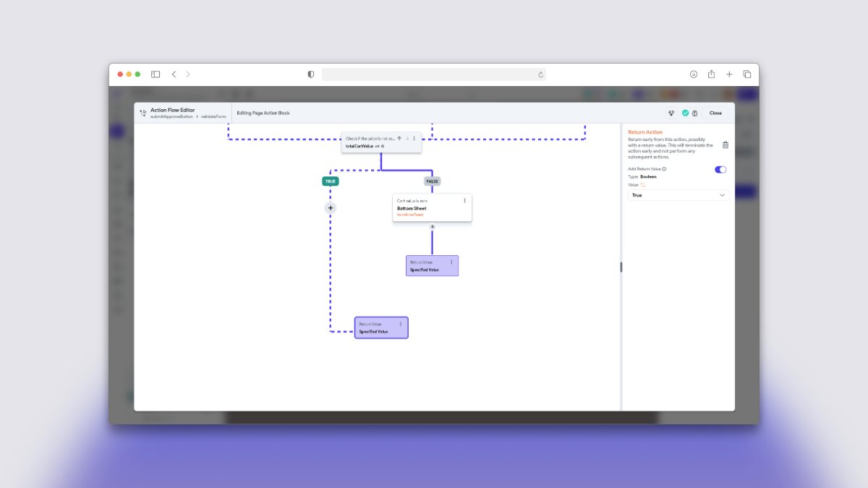Viewport: 868px width, 488px height.
Task: Click the browser address bar
Action: 434,74
